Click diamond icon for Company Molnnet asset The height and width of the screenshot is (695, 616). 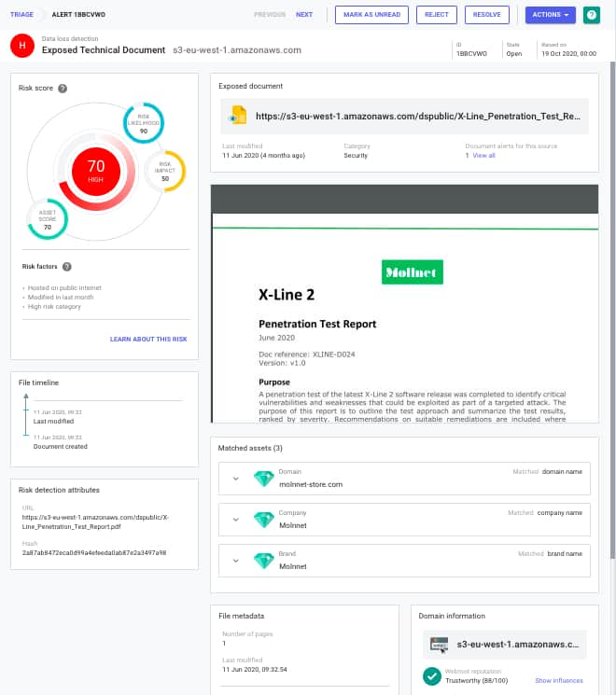point(264,520)
